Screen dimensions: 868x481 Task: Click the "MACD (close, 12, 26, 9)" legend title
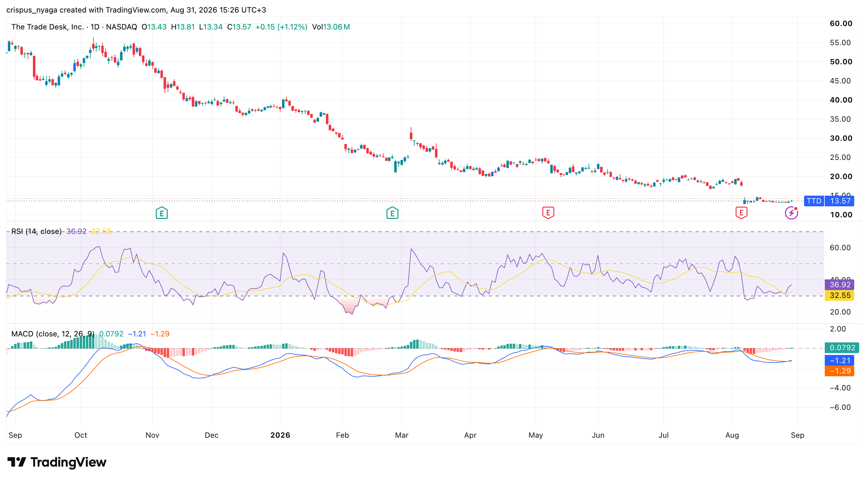53,334
